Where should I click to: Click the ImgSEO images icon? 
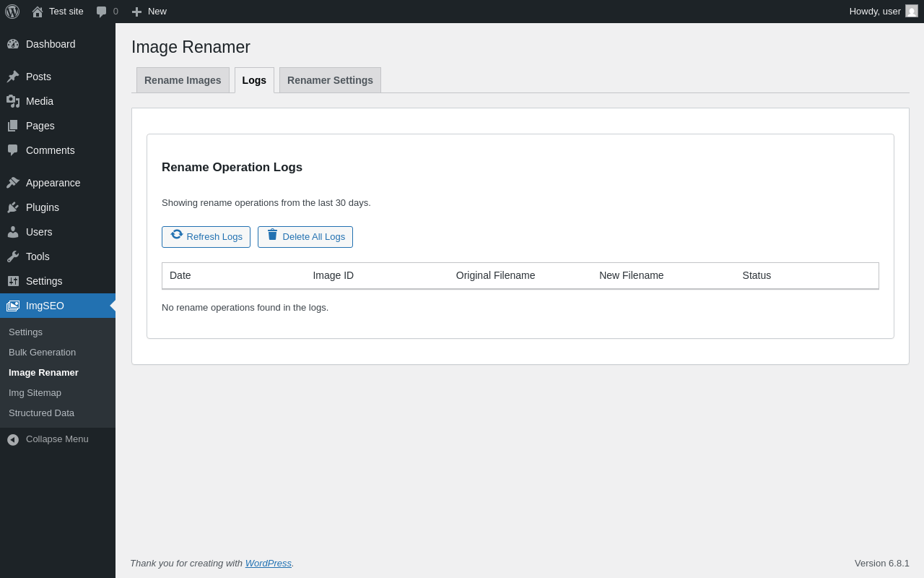pos(13,306)
